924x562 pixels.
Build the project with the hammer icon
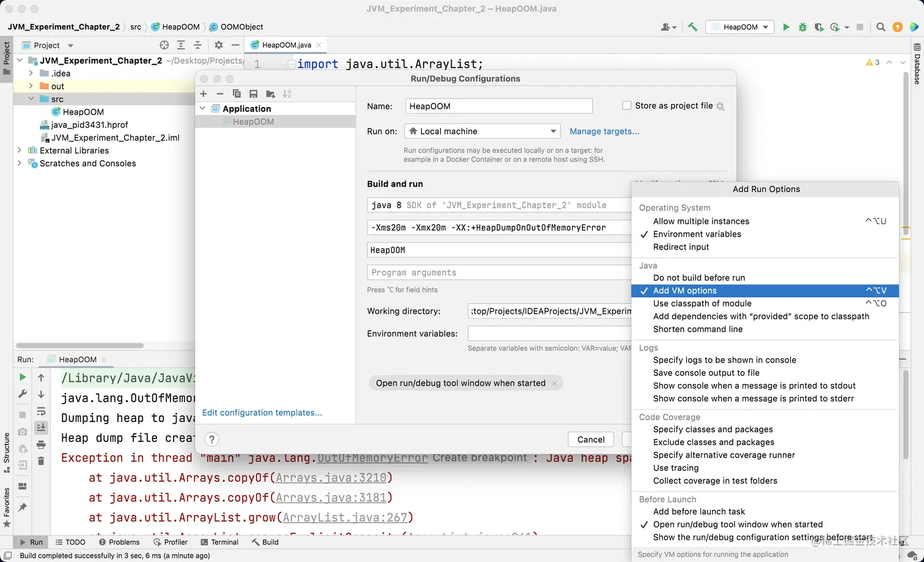(x=692, y=27)
